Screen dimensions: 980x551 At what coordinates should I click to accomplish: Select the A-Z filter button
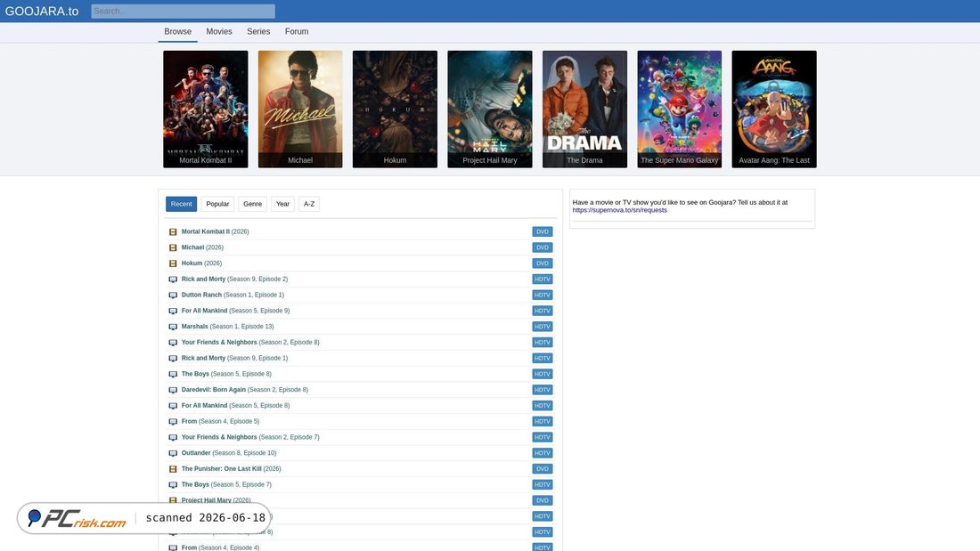tap(309, 204)
